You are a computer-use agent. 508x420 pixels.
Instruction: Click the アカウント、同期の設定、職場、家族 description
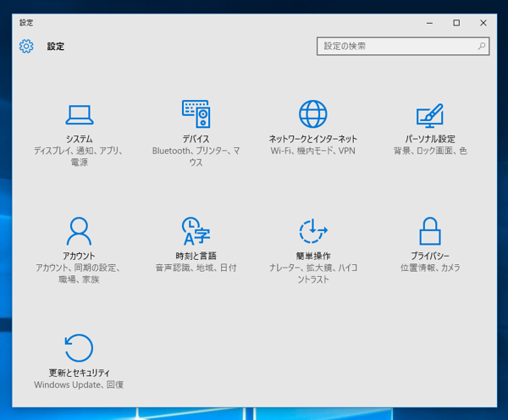tap(79, 274)
